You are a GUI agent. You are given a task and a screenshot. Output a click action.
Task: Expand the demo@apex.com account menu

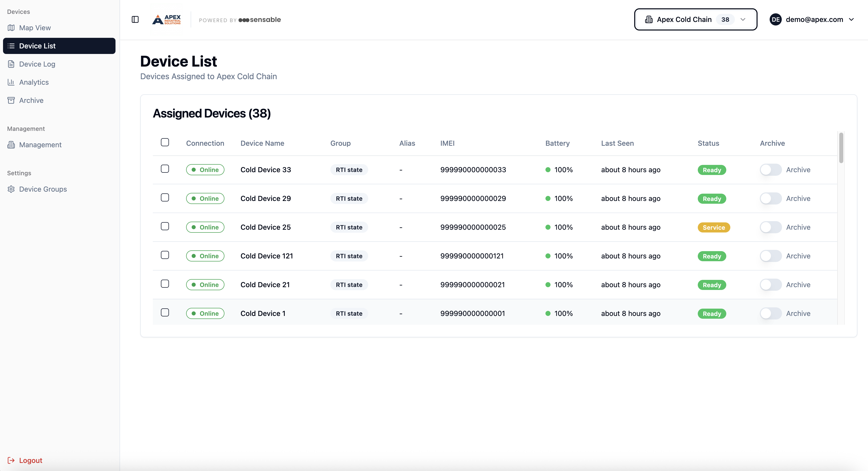814,19
